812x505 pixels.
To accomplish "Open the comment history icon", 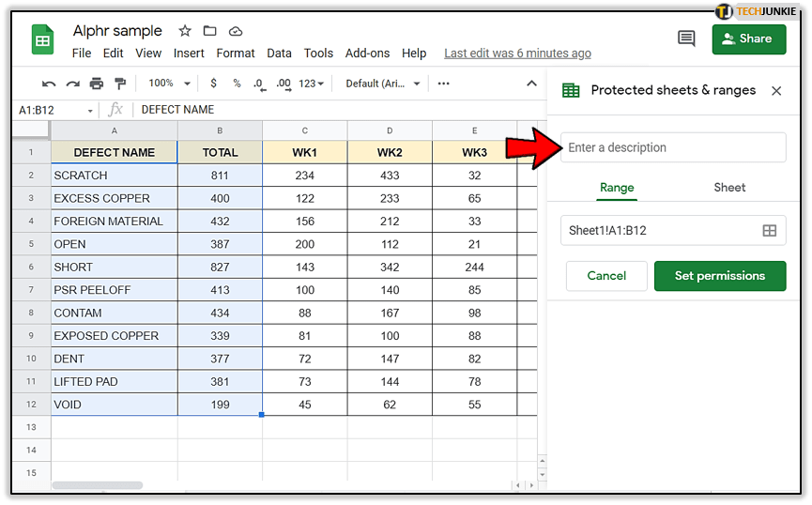I will tap(686, 38).
